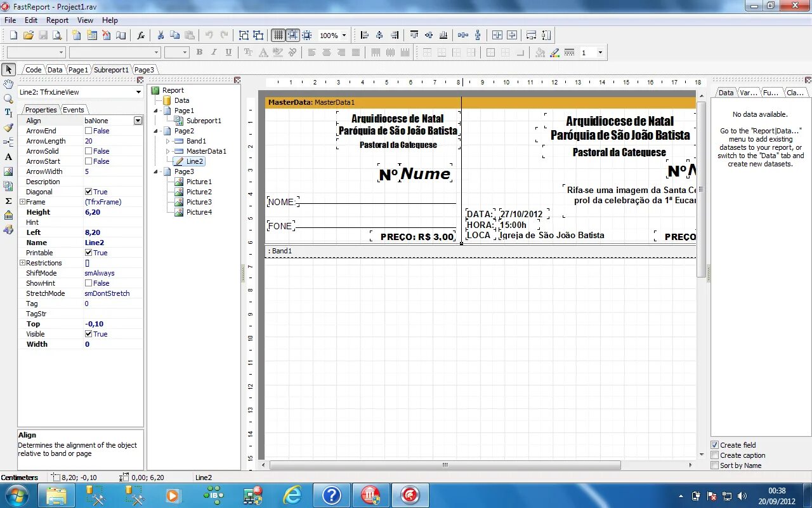Toggle show grid button
This screenshot has width=812, height=508.
278,36
